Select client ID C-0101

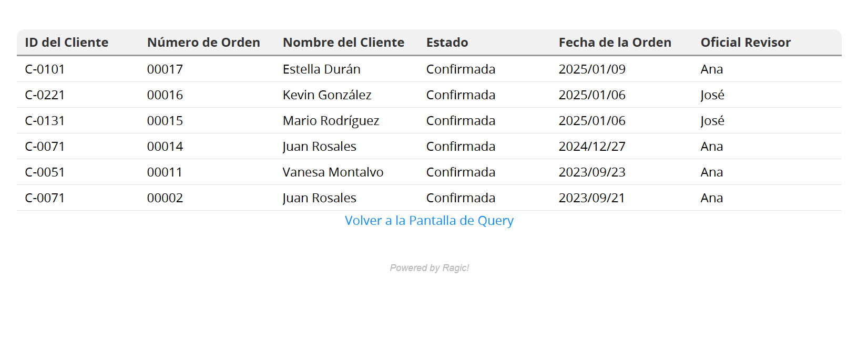pos(45,69)
